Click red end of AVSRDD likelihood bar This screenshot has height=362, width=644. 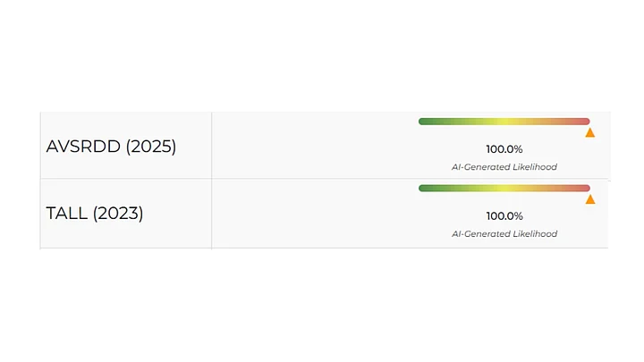point(581,122)
